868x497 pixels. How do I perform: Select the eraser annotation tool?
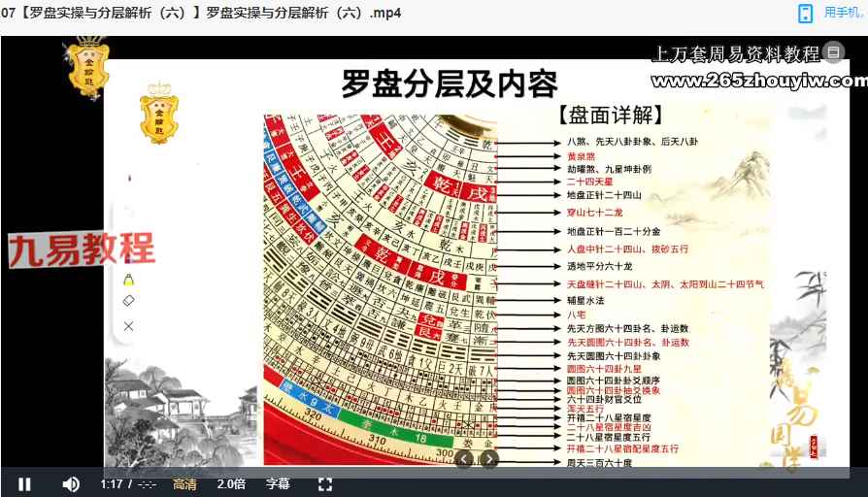coord(128,301)
